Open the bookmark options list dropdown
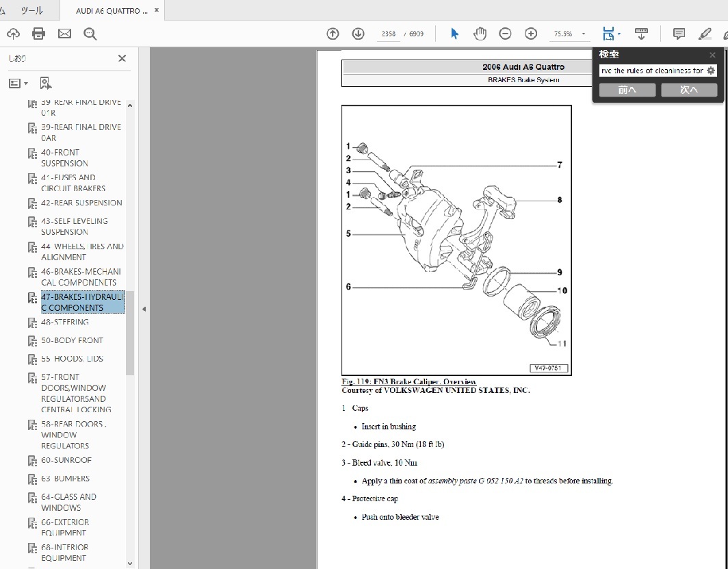728x569 pixels. 18,84
